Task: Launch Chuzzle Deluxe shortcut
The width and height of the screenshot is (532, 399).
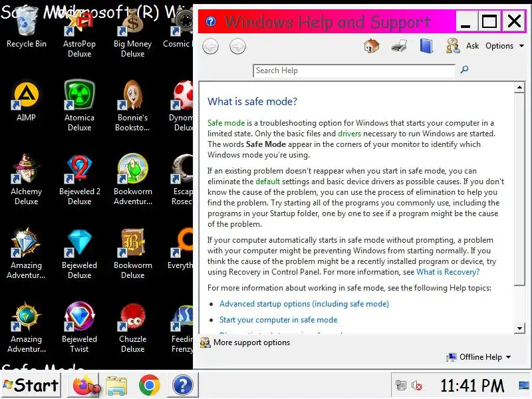Action: coord(132,327)
